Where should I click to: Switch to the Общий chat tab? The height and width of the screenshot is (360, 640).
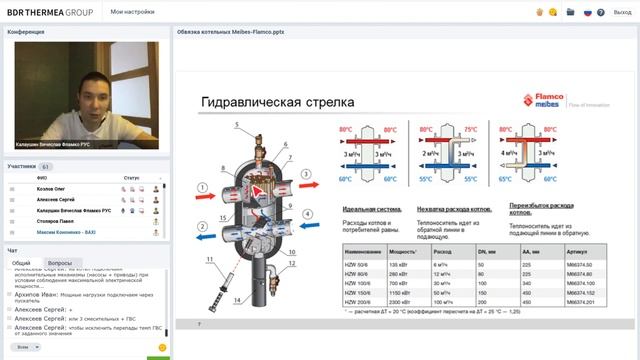[x=21, y=263]
